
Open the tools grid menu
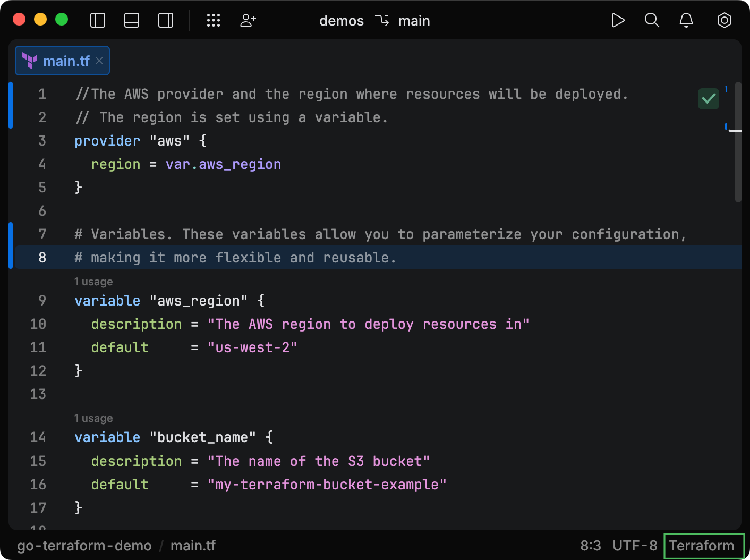(214, 21)
